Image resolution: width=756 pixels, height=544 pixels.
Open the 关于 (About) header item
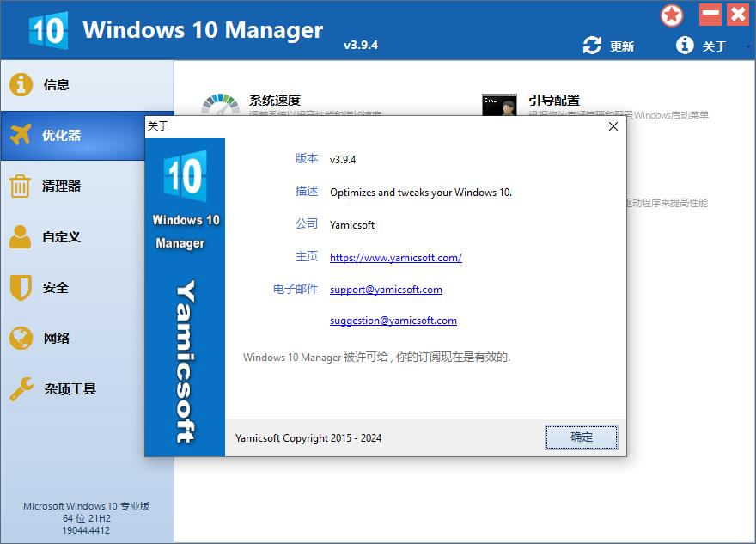click(x=715, y=46)
